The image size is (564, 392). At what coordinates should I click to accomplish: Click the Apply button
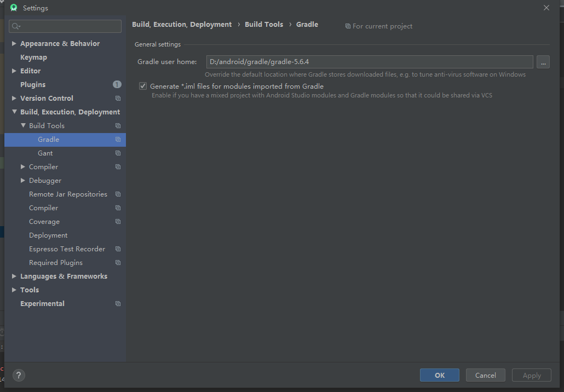tap(532, 375)
